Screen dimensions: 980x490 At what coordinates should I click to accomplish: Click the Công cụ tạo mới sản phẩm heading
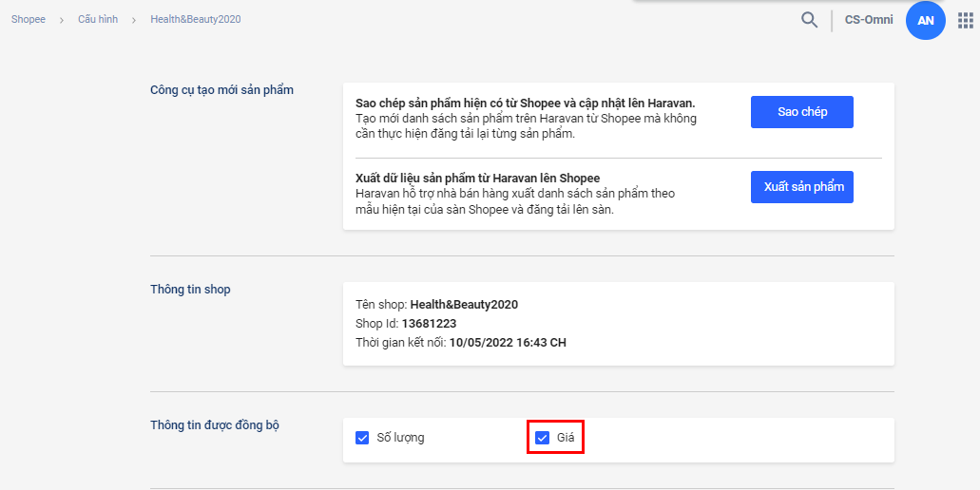tap(222, 90)
